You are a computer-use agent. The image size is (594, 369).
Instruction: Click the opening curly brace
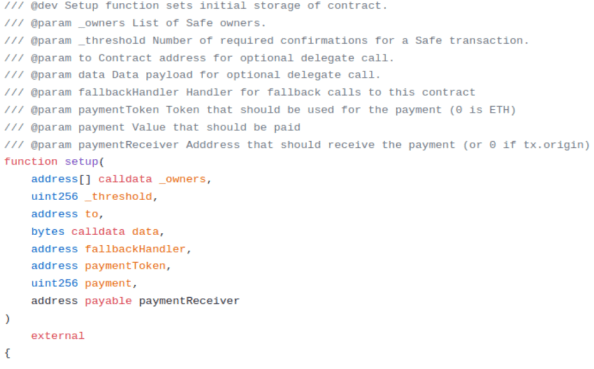tap(7, 353)
